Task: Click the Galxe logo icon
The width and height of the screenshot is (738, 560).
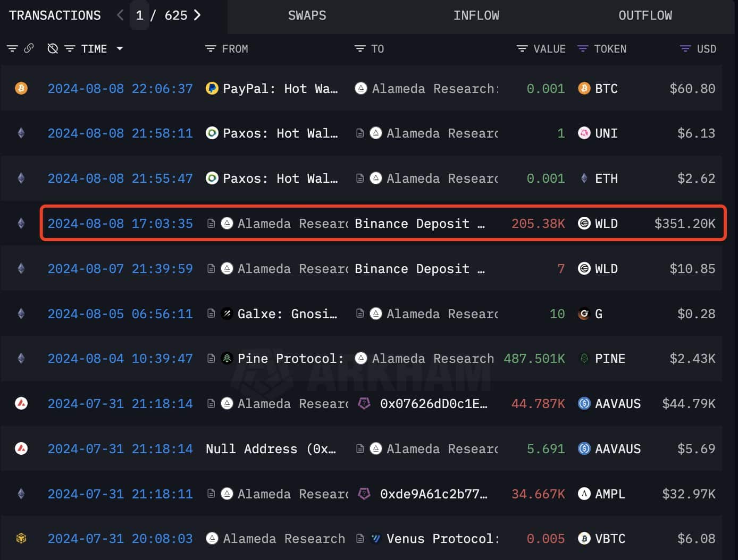Action: 227,313
